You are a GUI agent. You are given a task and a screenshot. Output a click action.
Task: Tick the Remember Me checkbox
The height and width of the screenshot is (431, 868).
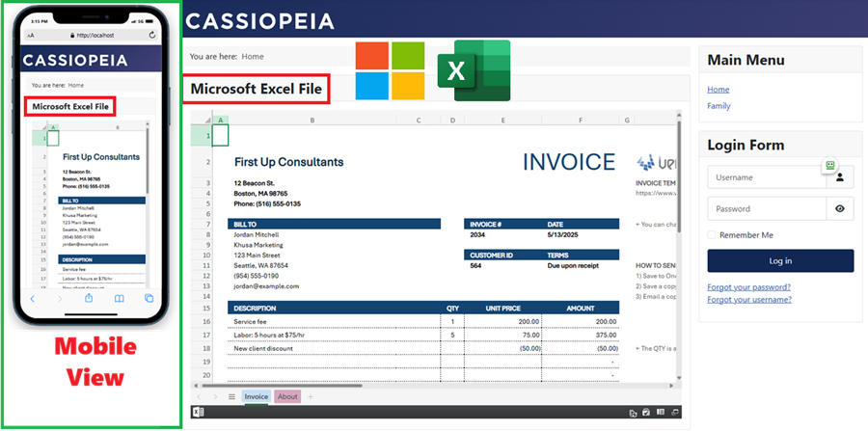[x=712, y=235]
